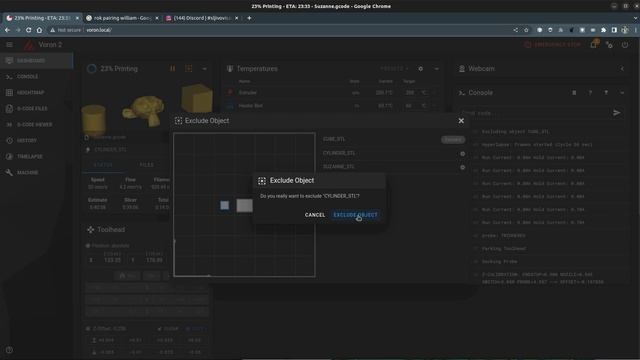Open the Temperatures settings gear
The image size is (640, 360).
[x=420, y=69]
